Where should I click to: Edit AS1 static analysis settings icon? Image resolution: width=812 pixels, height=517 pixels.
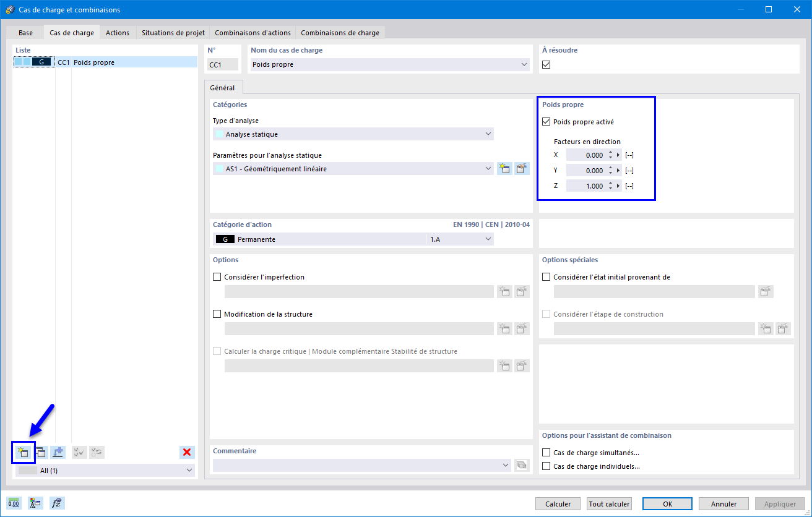[522, 169]
